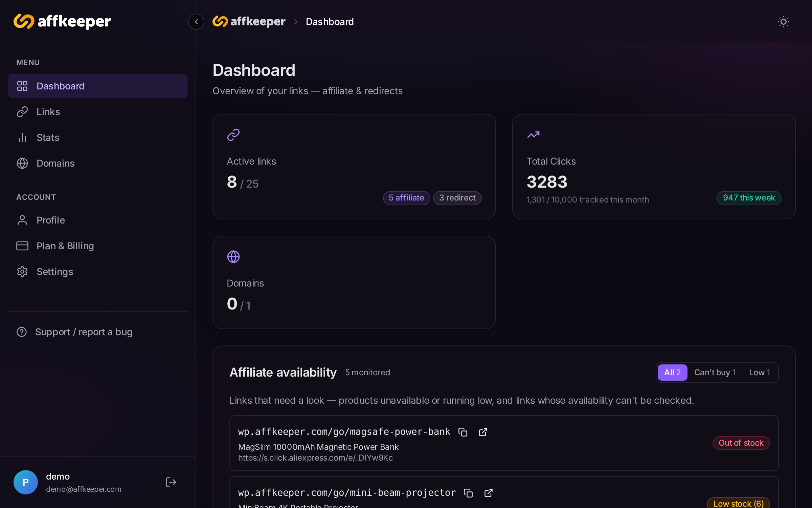Screen dimensions: 812x508
Task: Open the Domains sidebar item
Action: tap(98, 163)
